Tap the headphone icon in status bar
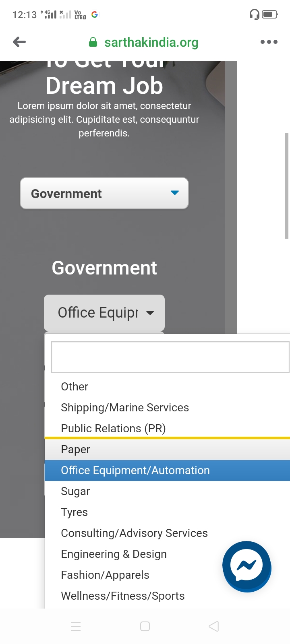The height and width of the screenshot is (644, 290). pyautogui.click(x=254, y=15)
